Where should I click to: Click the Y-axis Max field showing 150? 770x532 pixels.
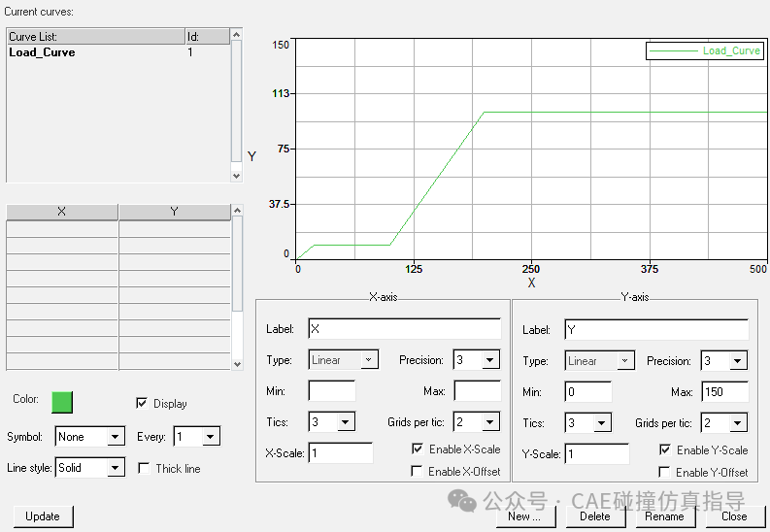point(725,392)
